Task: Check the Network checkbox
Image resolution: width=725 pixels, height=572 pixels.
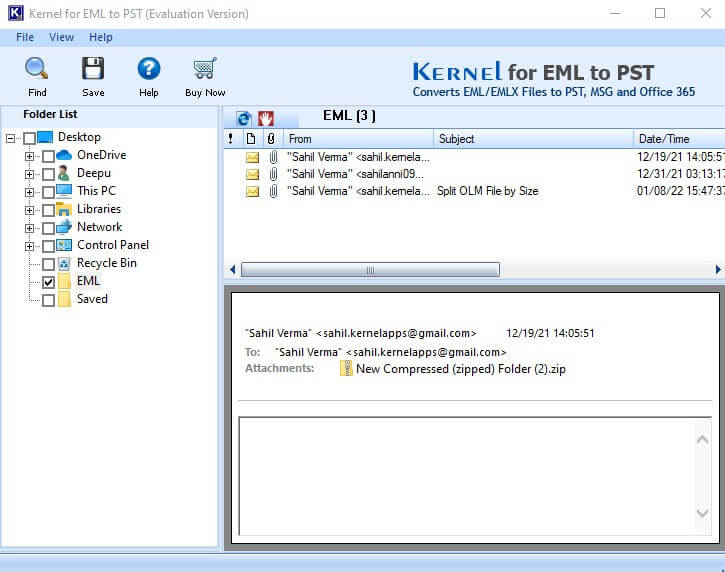Action: (x=48, y=228)
